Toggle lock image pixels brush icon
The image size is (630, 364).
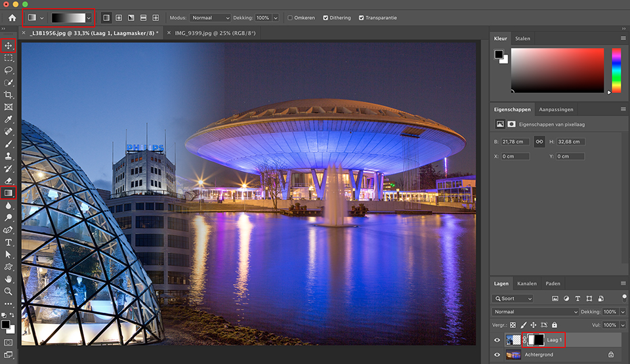[523, 325]
